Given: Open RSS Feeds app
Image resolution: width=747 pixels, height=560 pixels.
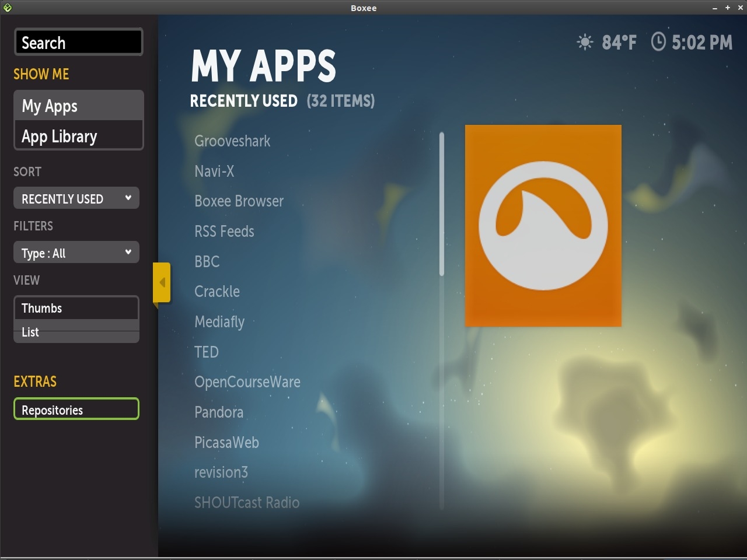Looking at the screenshot, I should click(x=224, y=232).
